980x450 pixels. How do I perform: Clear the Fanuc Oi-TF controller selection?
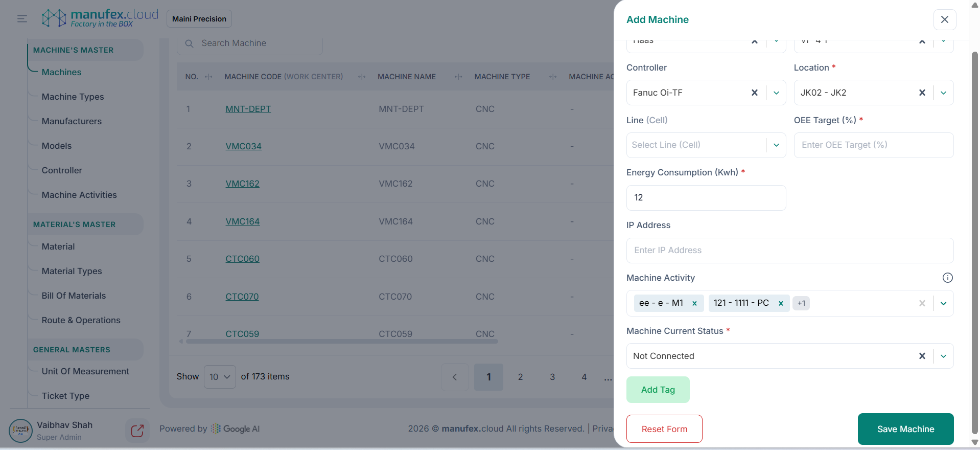click(x=755, y=93)
